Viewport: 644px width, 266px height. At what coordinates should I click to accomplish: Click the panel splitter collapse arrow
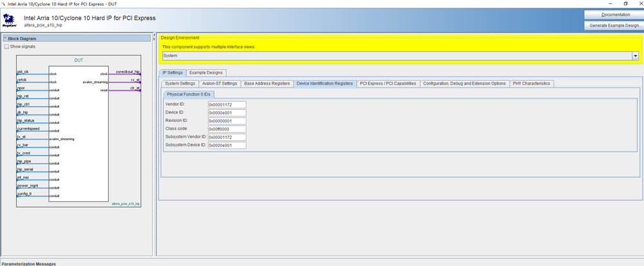coord(155,36)
